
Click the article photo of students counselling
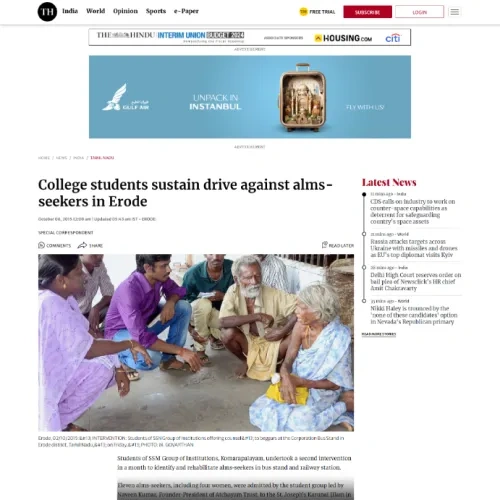196,343
